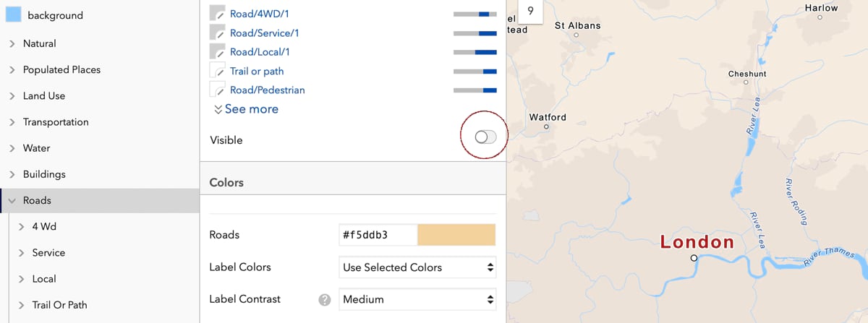The height and width of the screenshot is (323, 868).
Task: Click the Road/4WD/1 layer pencil icon
Action: tap(218, 13)
